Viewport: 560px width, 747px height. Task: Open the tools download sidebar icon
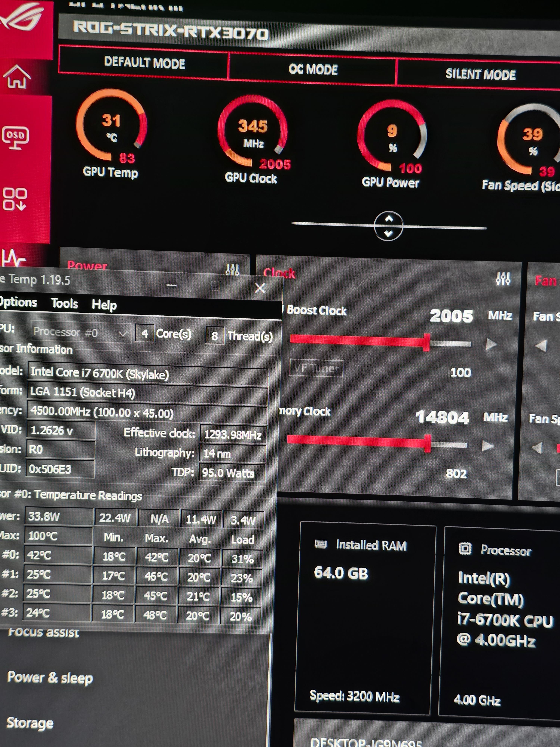(14, 199)
